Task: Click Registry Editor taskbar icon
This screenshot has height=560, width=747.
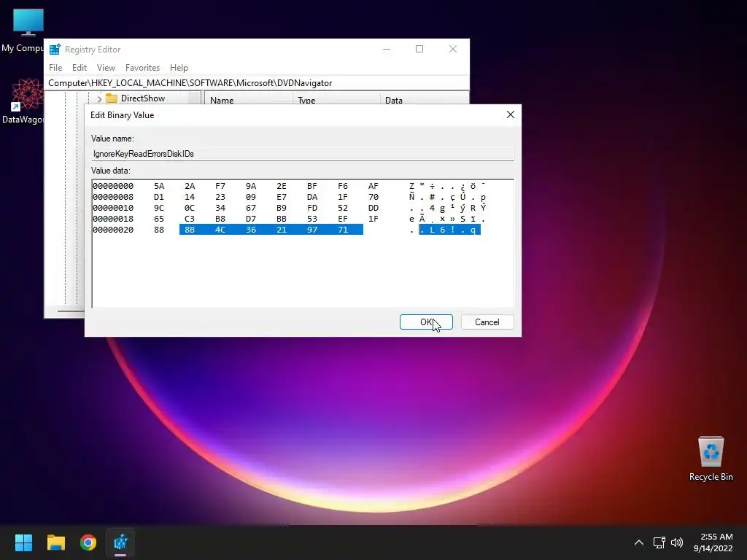Action: tap(120, 542)
